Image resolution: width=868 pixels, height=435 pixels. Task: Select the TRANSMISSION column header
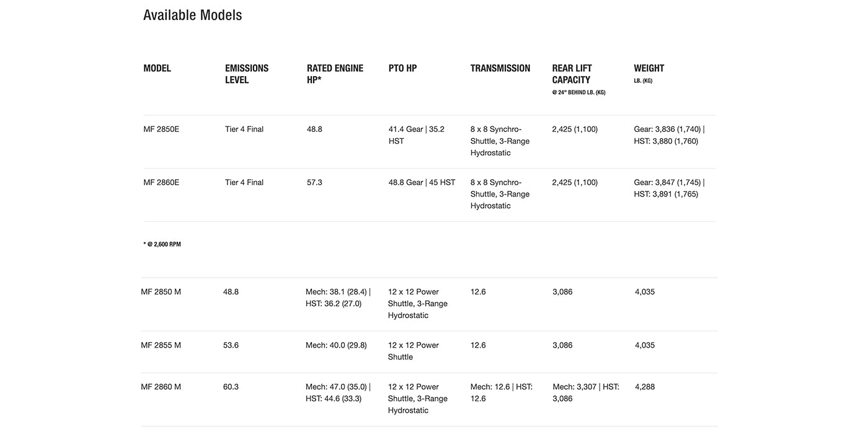click(x=500, y=68)
